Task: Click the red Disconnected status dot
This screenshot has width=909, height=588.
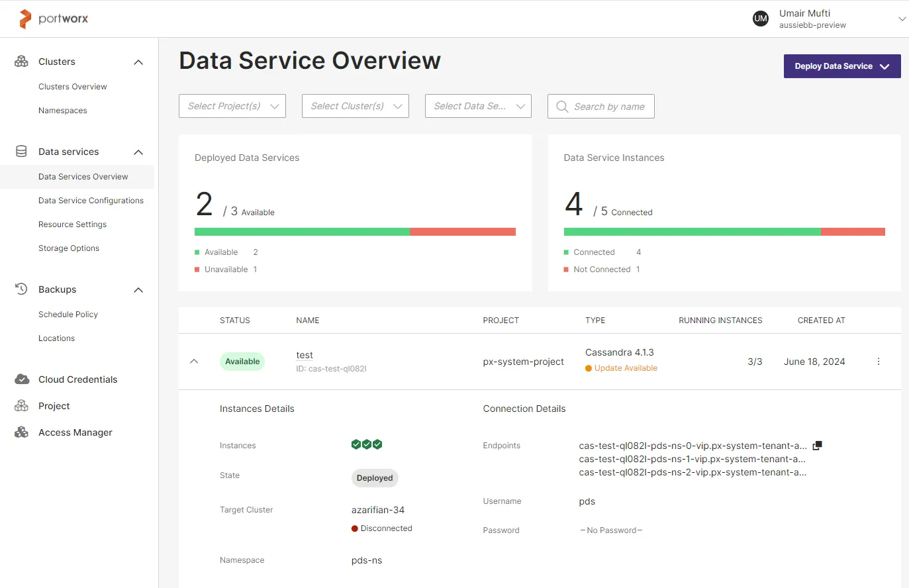Action: pyautogui.click(x=355, y=528)
